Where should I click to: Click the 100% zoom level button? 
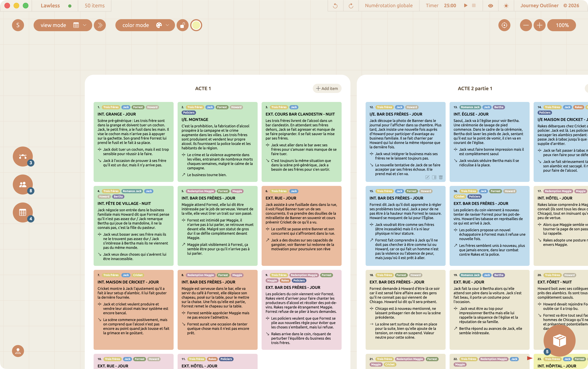point(561,25)
